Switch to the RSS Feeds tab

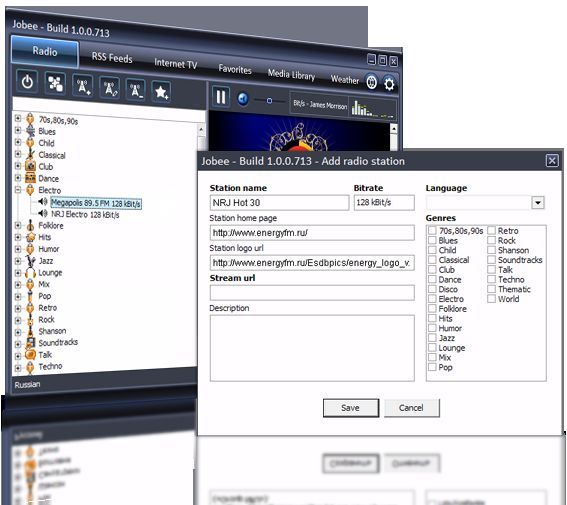point(112,57)
